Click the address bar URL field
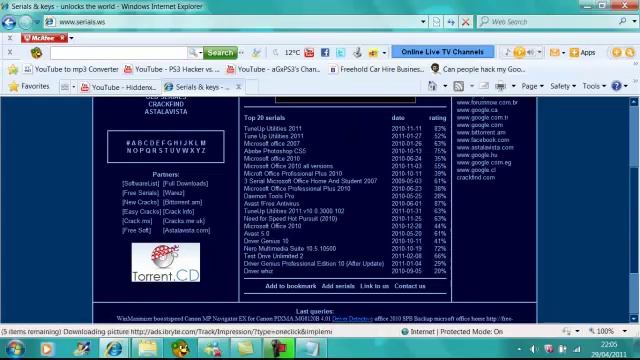 point(237,22)
